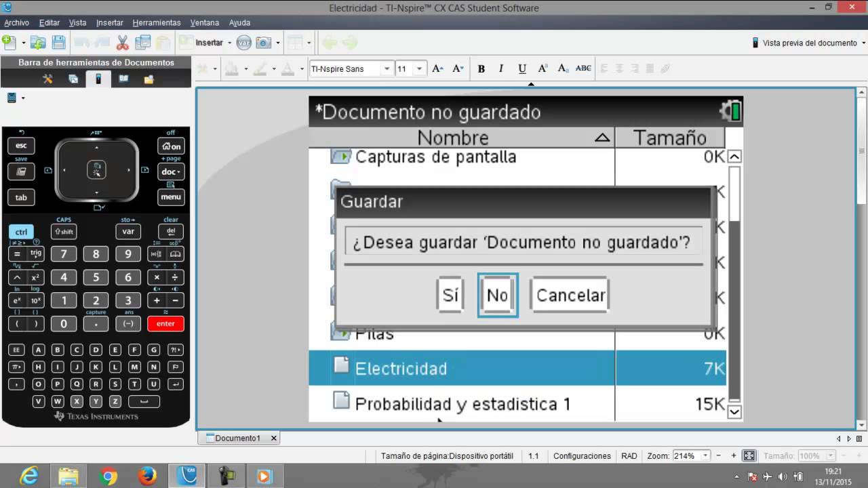Image resolution: width=868 pixels, height=488 pixels.
Task: Click the esc key on keypad
Action: point(21,146)
